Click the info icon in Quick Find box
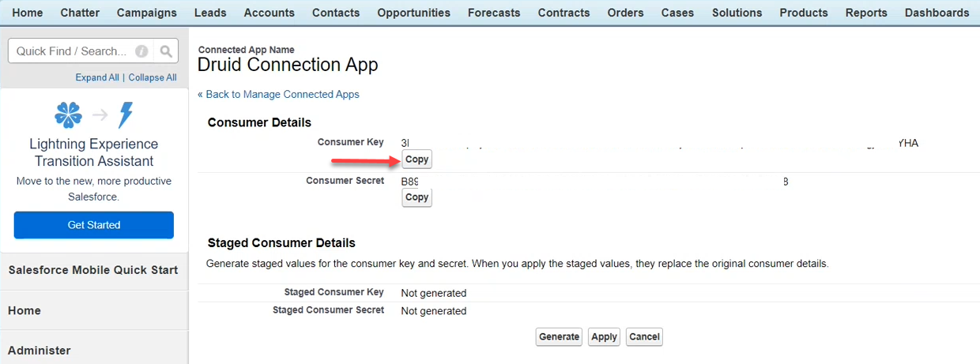Screen dimensions: 980x364 (x=141, y=51)
